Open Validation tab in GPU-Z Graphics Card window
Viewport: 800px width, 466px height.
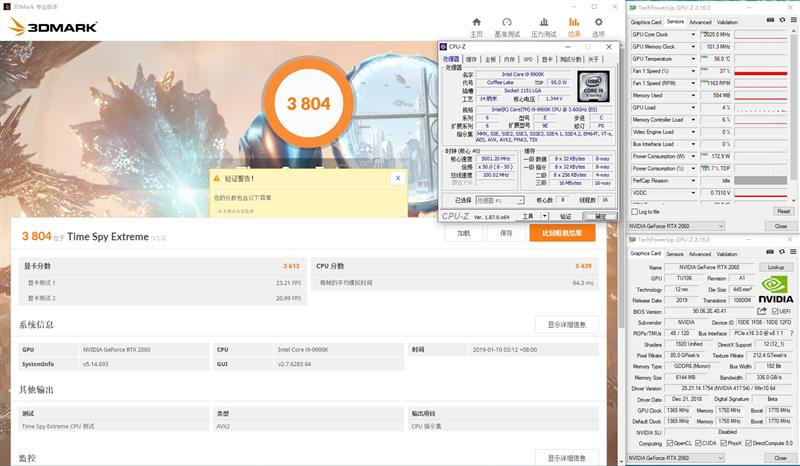coord(727,254)
